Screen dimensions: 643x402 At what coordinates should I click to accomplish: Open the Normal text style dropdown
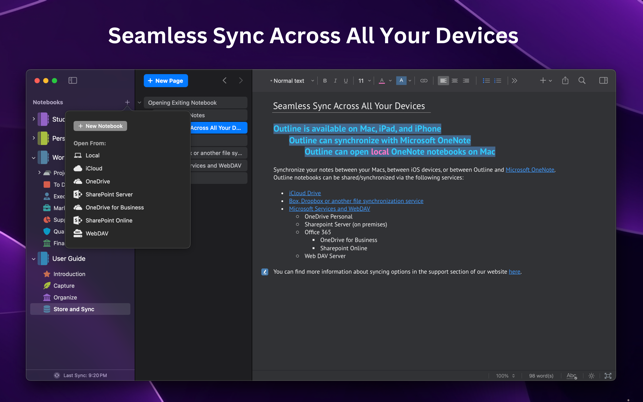(292, 81)
